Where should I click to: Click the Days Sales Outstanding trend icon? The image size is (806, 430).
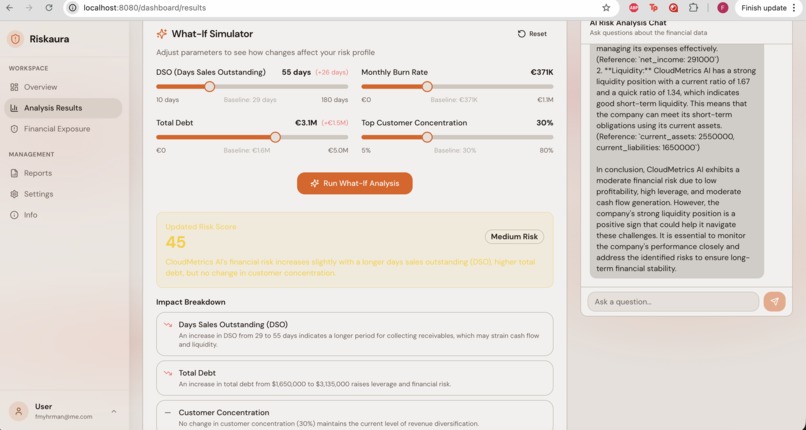coord(168,325)
